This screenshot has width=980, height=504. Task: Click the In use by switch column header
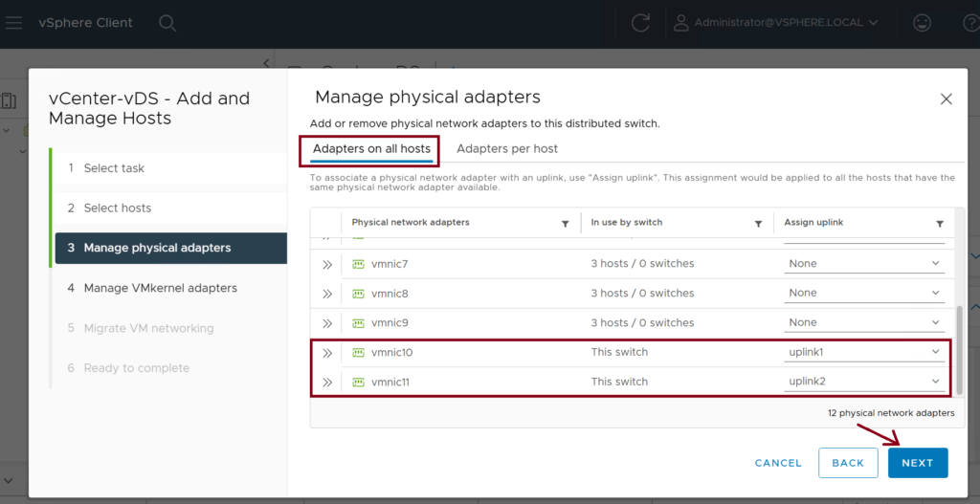[x=627, y=222]
